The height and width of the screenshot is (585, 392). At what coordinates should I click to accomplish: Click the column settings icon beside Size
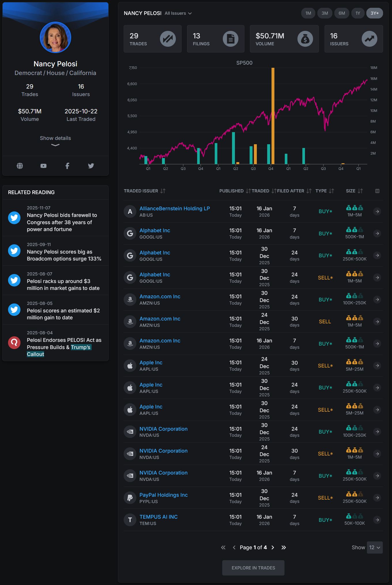[x=377, y=191]
